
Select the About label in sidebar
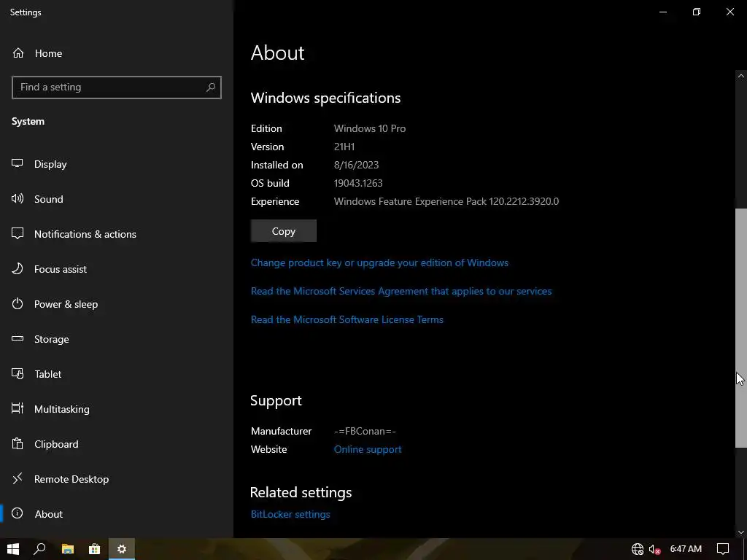pos(49,514)
